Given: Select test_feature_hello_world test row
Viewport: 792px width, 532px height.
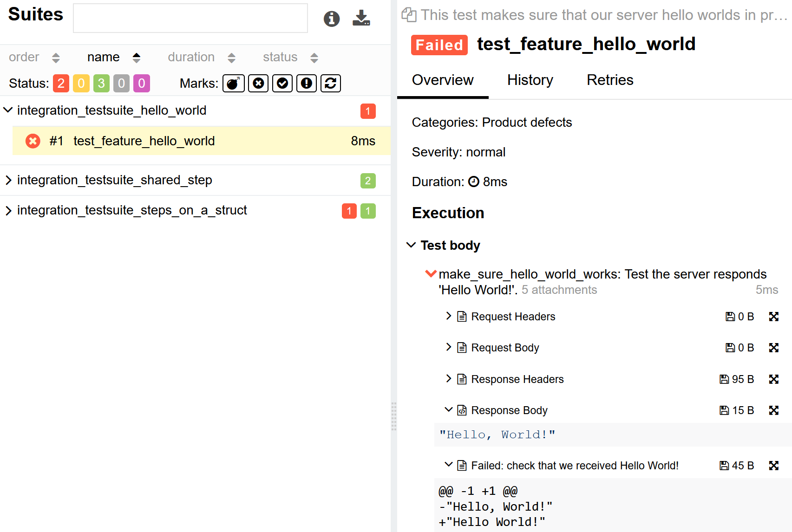Looking at the screenshot, I should pos(202,141).
